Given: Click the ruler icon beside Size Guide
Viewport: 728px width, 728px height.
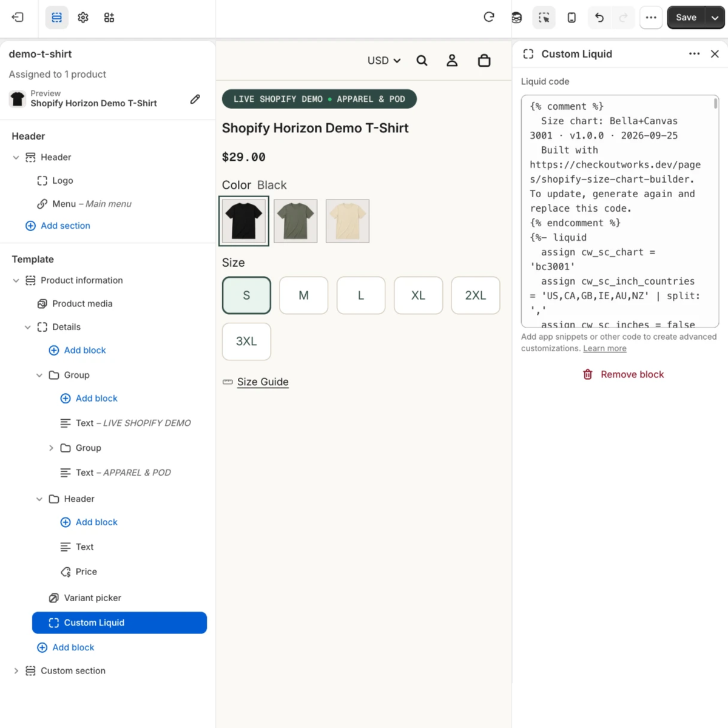Looking at the screenshot, I should (227, 382).
